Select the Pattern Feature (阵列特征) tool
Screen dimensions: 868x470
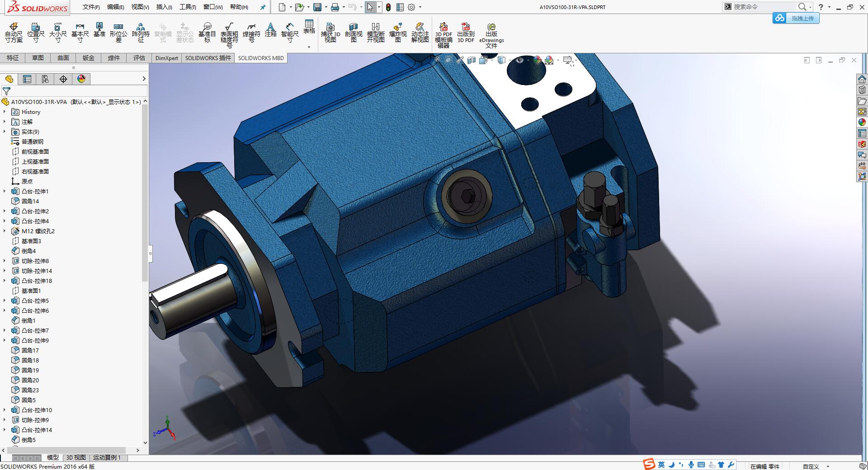point(141,33)
